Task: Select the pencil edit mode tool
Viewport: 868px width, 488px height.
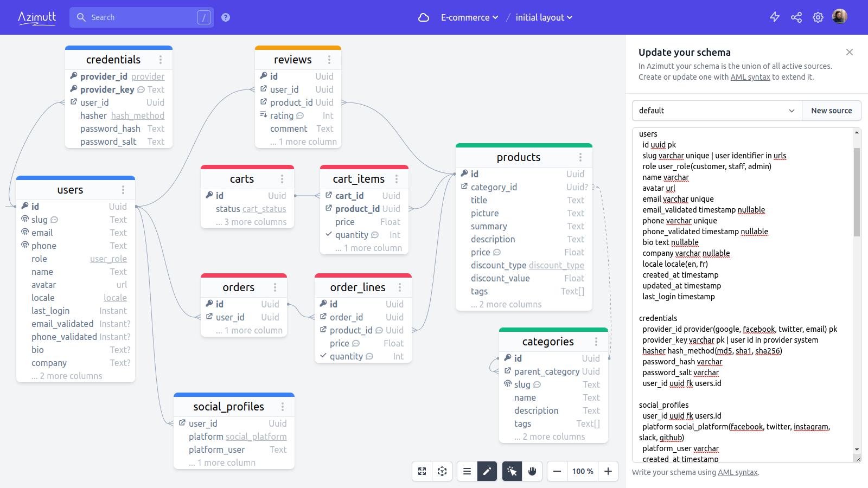Action: click(487, 471)
